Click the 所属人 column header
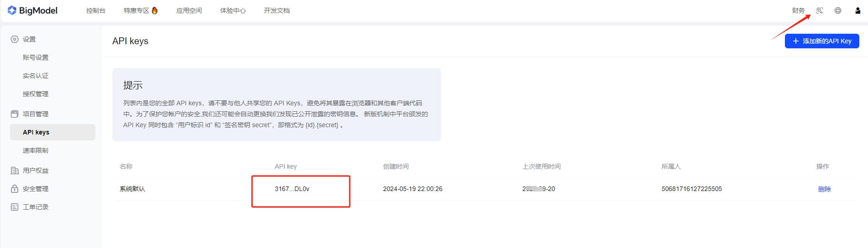The image size is (868, 248). point(671,166)
